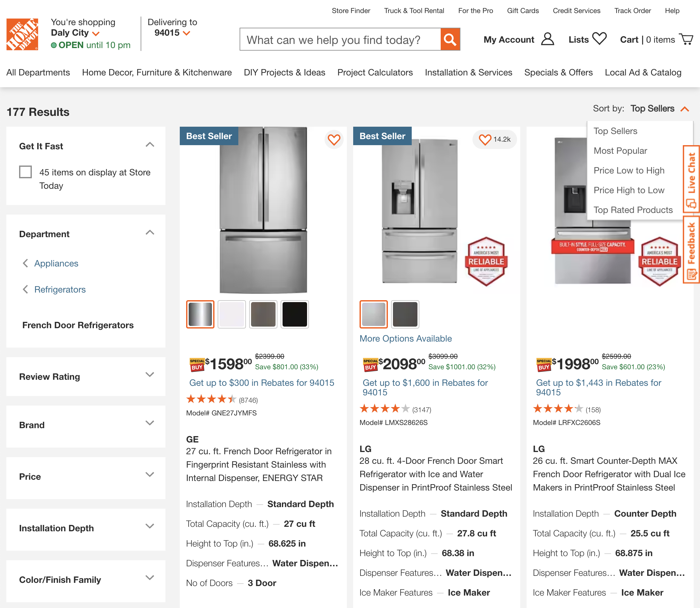The width and height of the screenshot is (700, 608).
Task: Click inside the search input field
Action: (339, 39)
